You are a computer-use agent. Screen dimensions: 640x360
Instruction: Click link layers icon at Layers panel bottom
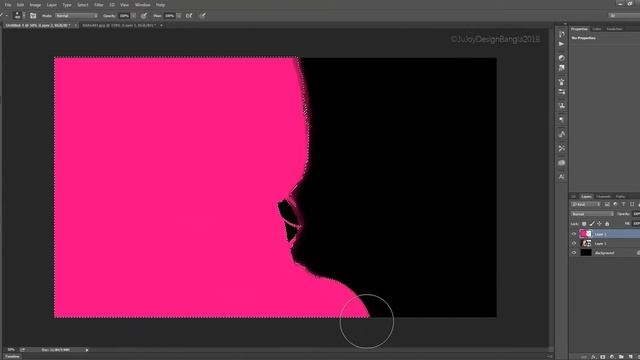pos(584,357)
